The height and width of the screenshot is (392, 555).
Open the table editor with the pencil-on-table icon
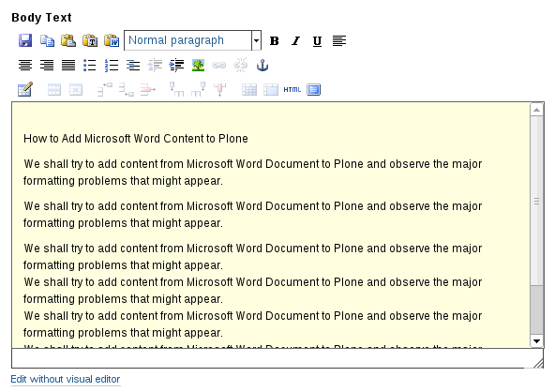click(x=25, y=90)
